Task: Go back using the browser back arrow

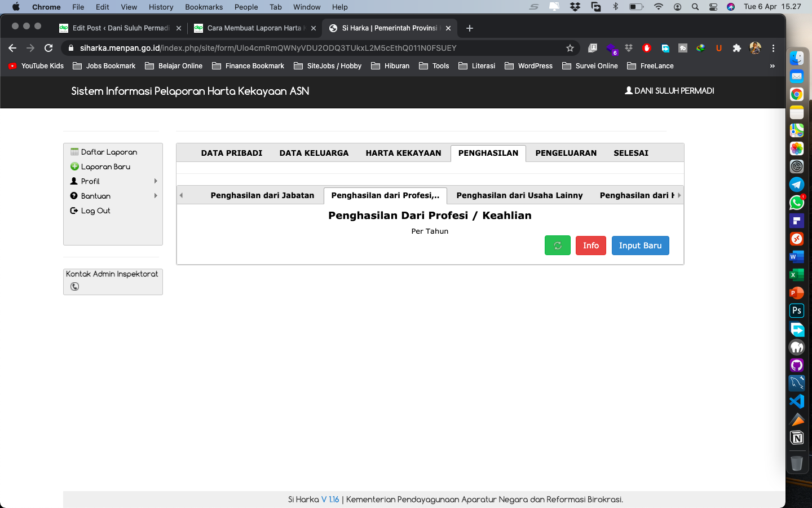Action: point(12,48)
